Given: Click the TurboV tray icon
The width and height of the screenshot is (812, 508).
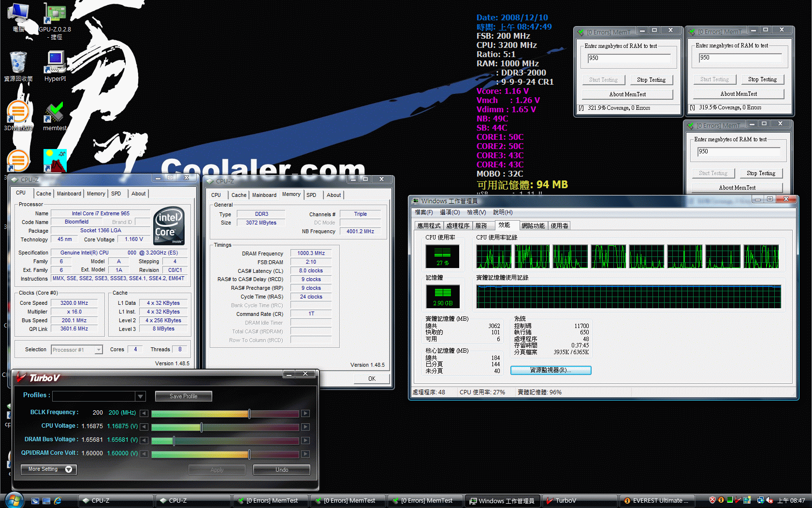Looking at the screenshot, I should click(x=738, y=500).
